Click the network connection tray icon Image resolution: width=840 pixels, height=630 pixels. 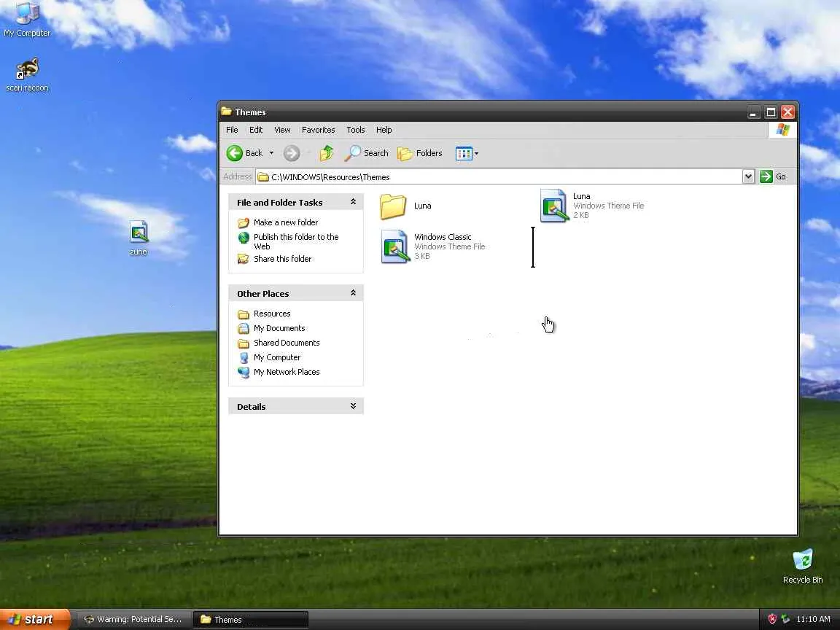[785, 619]
